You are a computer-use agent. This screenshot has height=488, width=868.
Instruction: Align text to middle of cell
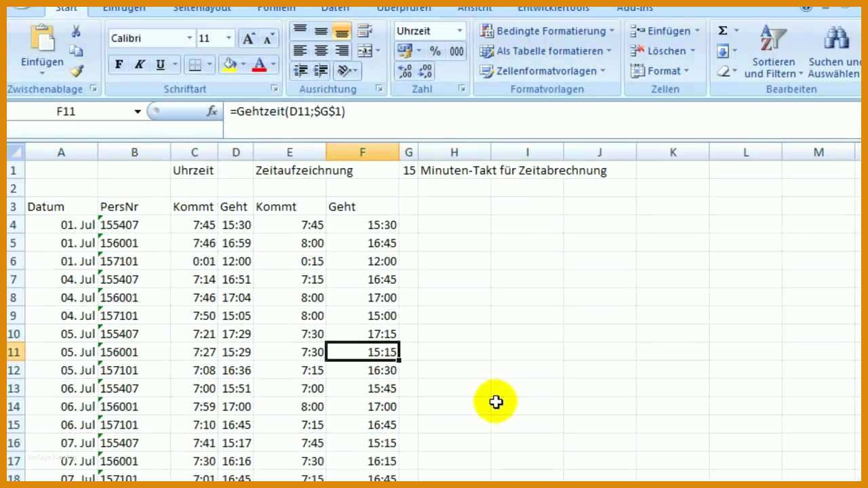(x=321, y=30)
